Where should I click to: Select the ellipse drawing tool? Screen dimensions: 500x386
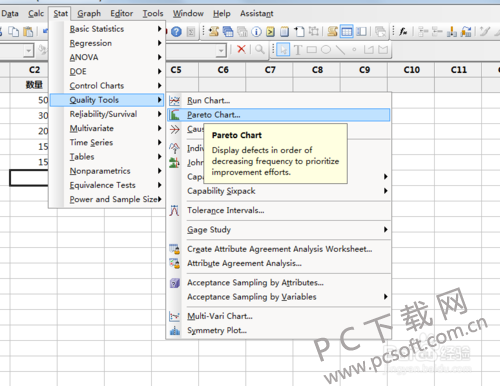(x=326, y=50)
